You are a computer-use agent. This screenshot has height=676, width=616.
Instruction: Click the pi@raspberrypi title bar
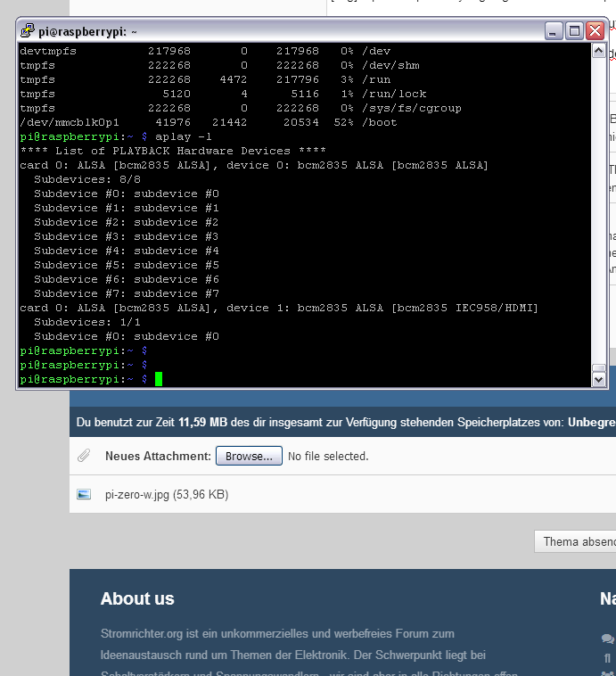(x=267, y=31)
